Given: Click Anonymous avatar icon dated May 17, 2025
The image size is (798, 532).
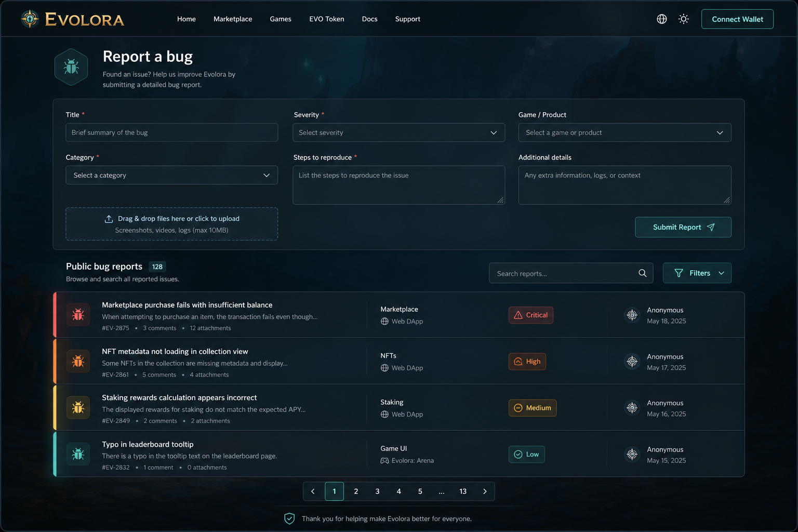Looking at the screenshot, I should 632,362.
